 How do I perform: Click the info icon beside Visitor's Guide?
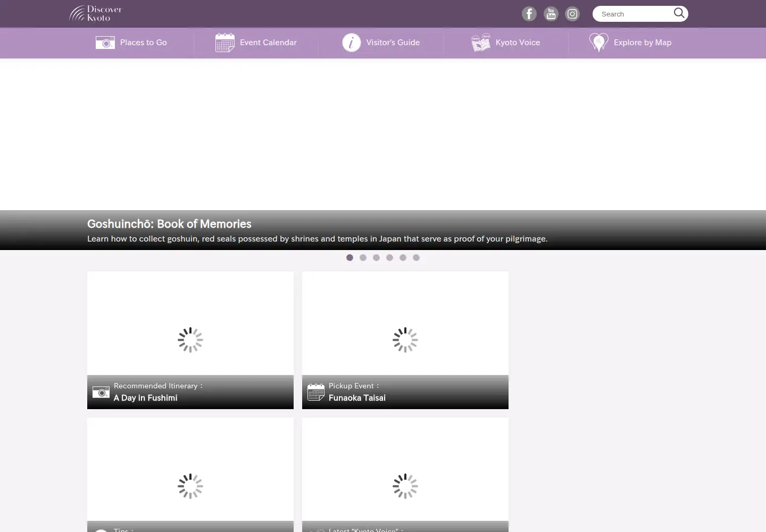pyautogui.click(x=351, y=43)
